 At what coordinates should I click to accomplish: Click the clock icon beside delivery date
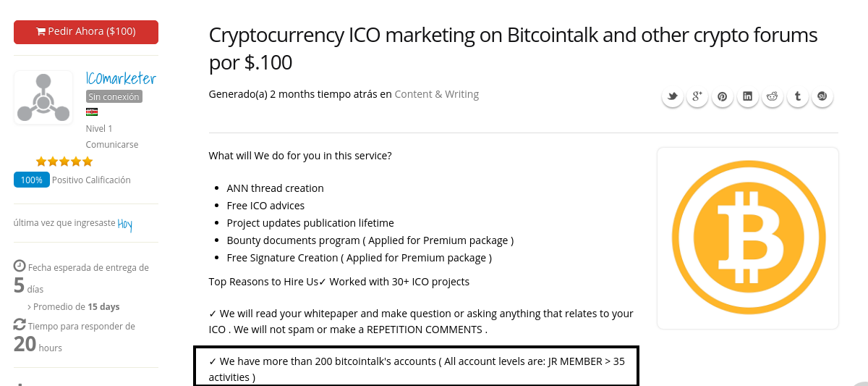tap(20, 266)
